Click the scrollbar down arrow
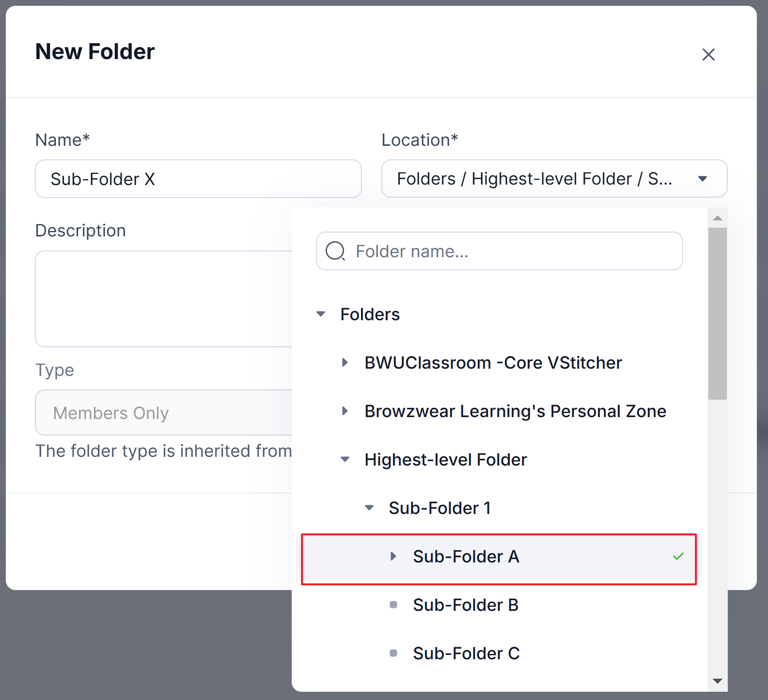Screen dimensions: 768x700 pos(718,681)
